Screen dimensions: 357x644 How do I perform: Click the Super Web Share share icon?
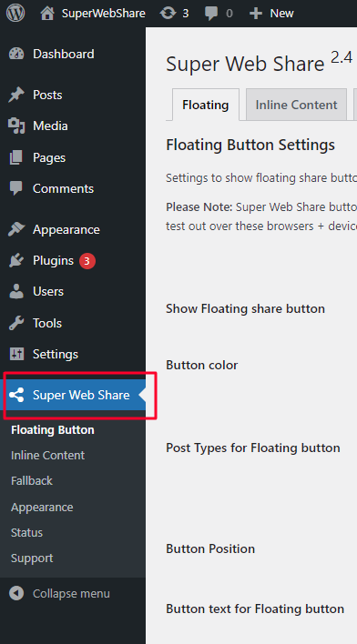(16, 395)
